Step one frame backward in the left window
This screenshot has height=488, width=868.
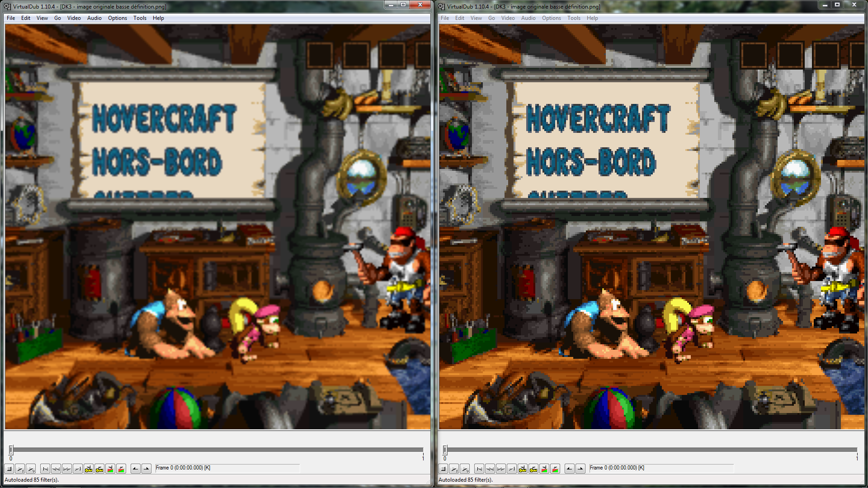point(56,469)
